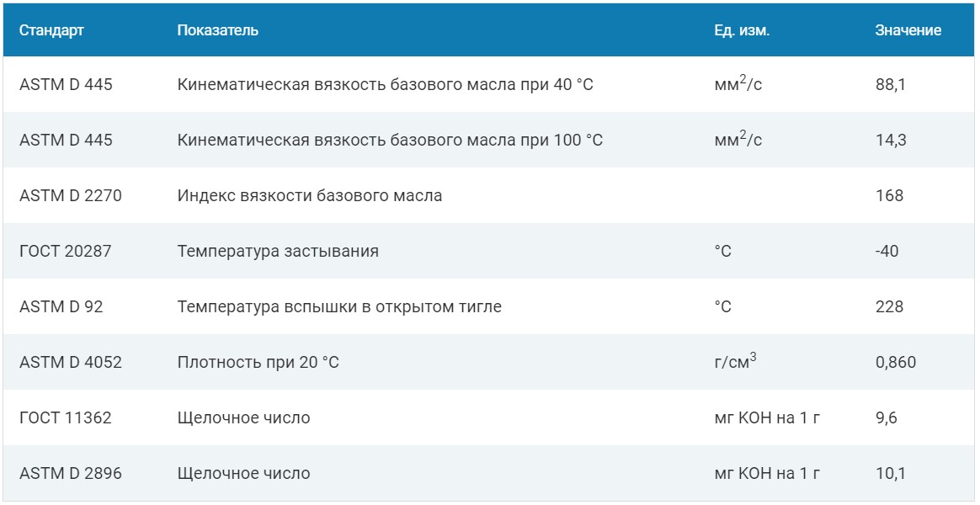Select the value 88,1 cell
The width and height of the screenshot is (980, 505).
coord(891,84)
